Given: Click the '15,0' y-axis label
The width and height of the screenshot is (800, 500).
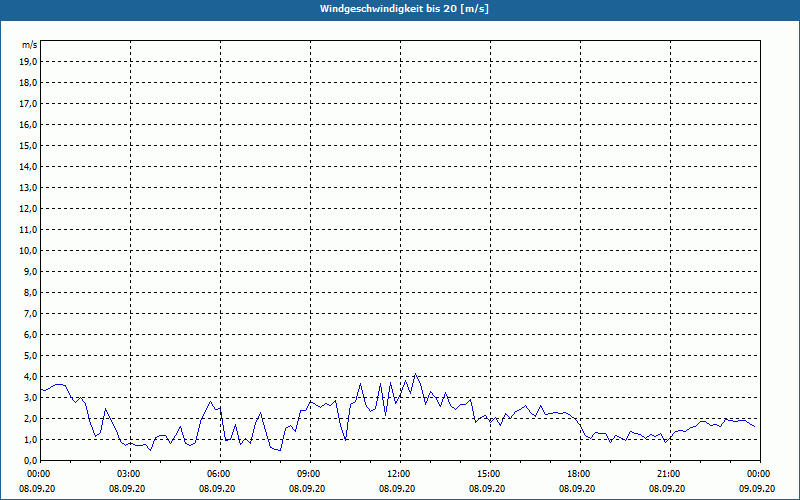Looking at the screenshot, I should pyautogui.click(x=30, y=145).
